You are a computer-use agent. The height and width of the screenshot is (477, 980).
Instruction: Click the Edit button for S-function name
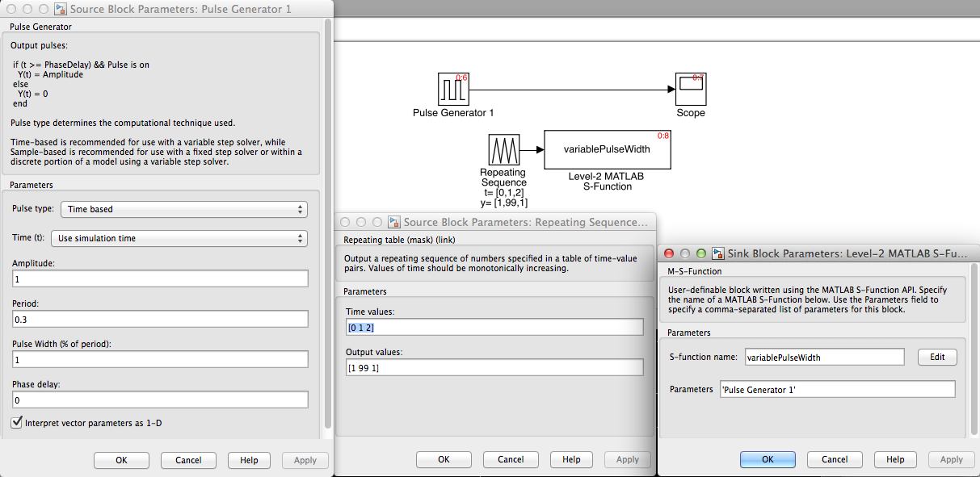[x=936, y=357]
